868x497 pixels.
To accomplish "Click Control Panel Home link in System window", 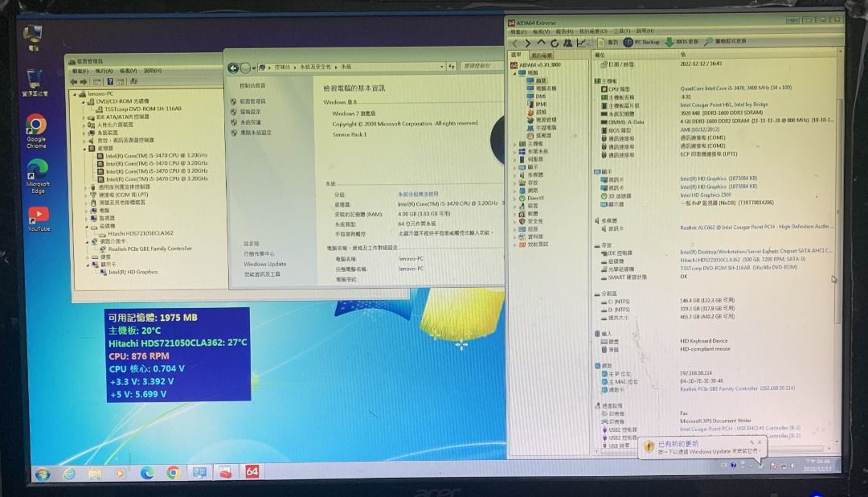I will pyautogui.click(x=252, y=86).
